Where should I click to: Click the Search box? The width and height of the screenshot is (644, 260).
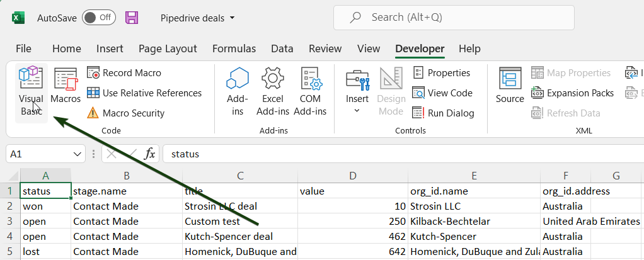click(x=454, y=18)
